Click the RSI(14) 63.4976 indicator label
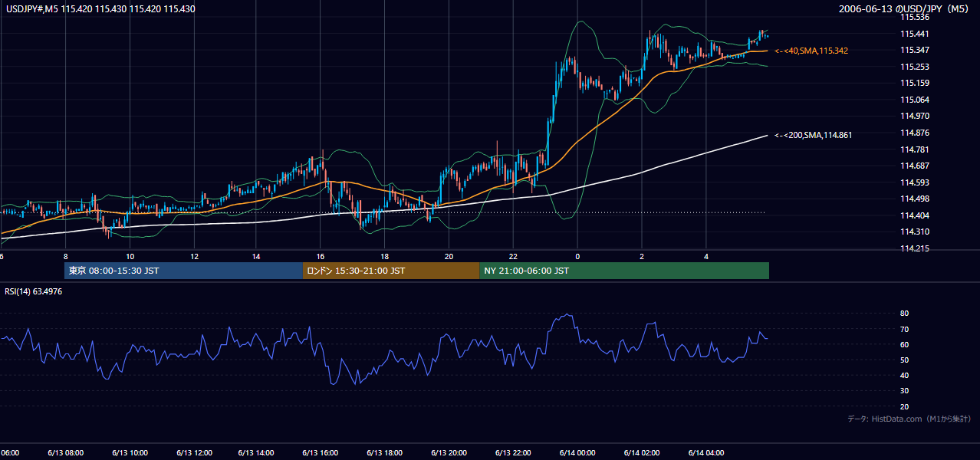This screenshot has height=460, width=980. tap(33, 291)
